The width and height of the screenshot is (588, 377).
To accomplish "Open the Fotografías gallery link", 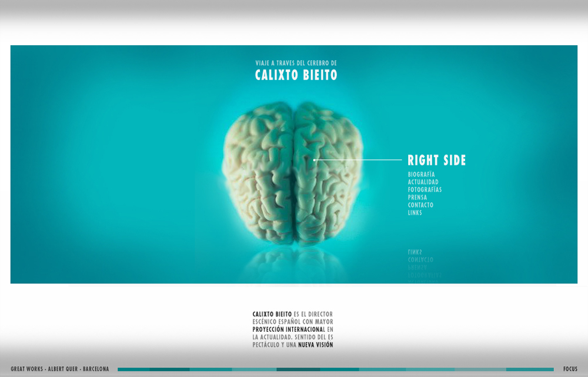I will pos(425,190).
